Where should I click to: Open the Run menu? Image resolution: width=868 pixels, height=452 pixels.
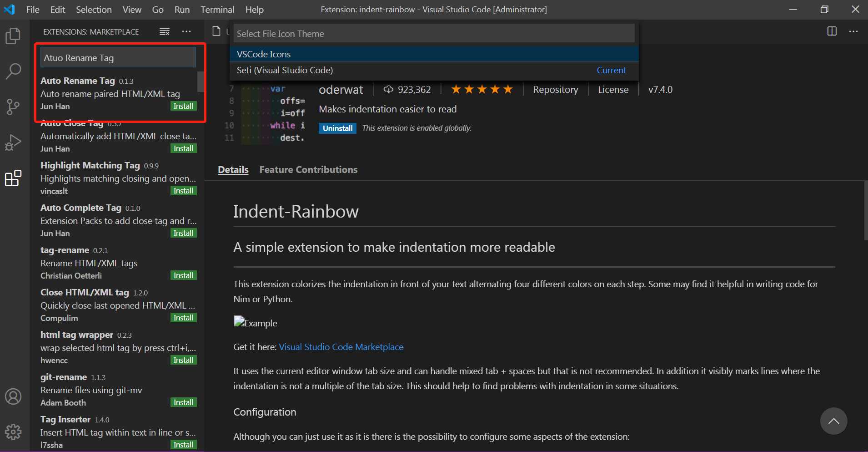182,10
